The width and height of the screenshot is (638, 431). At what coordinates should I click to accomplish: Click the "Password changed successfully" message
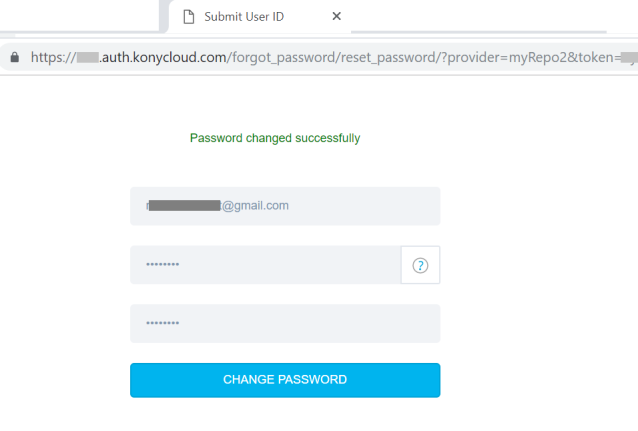(275, 138)
